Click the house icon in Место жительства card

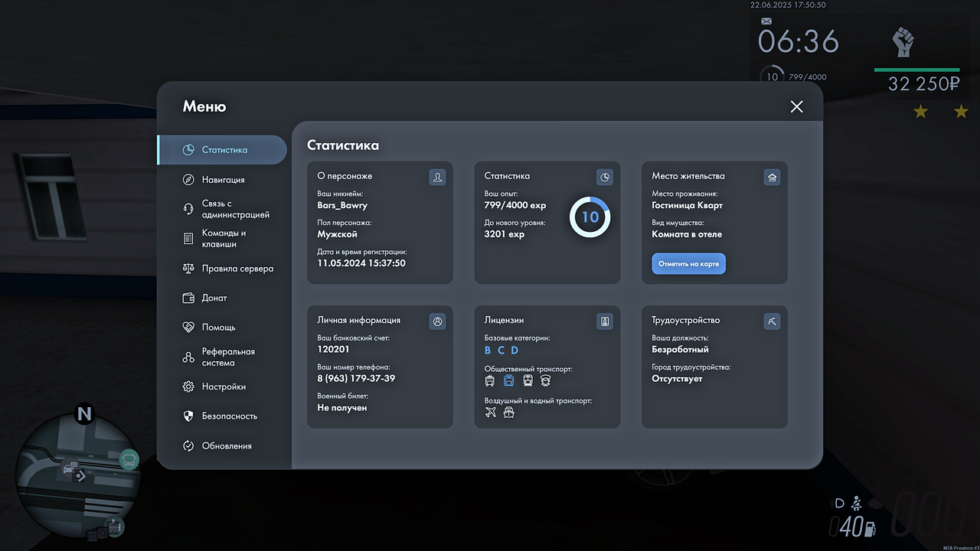click(772, 178)
